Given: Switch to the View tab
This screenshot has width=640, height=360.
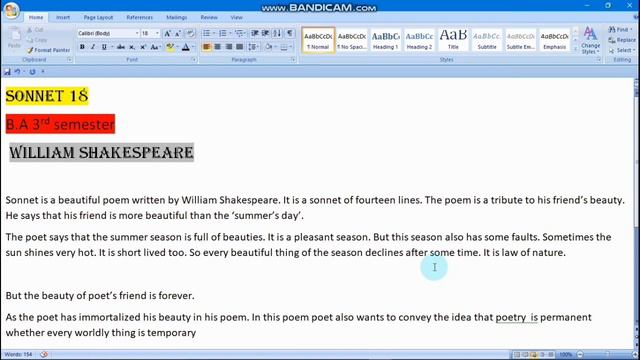Looking at the screenshot, I should [236, 18].
